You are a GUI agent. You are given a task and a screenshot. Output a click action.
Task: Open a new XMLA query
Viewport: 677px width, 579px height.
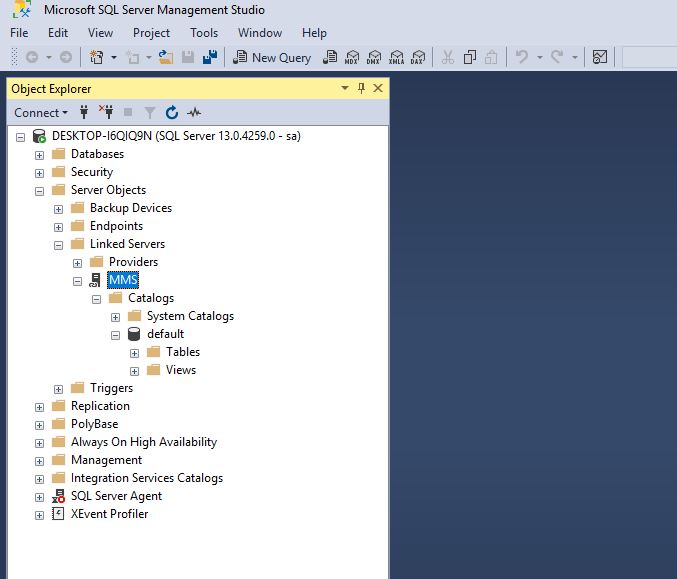pyautogui.click(x=396, y=57)
